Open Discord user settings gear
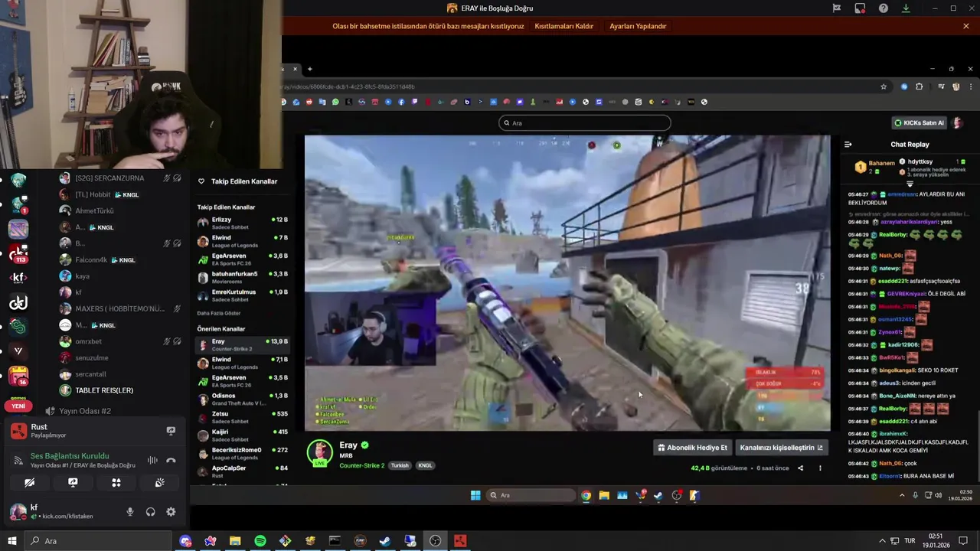 click(x=171, y=512)
